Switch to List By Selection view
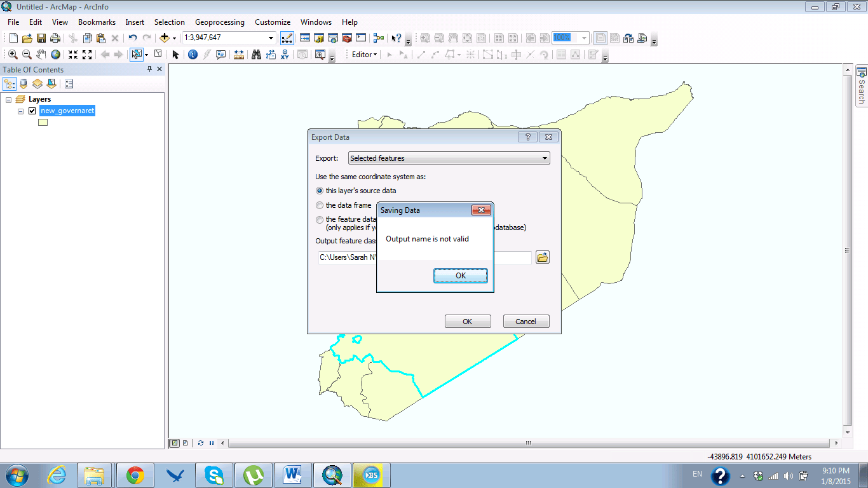The image size is (868, 488). click(x=51, y=84)
